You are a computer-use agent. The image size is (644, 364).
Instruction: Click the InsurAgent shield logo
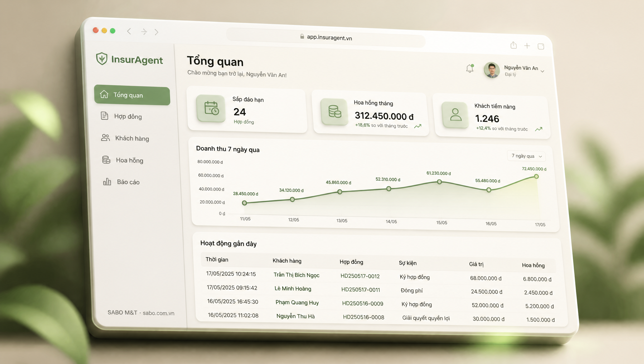(x=102, y=59)
